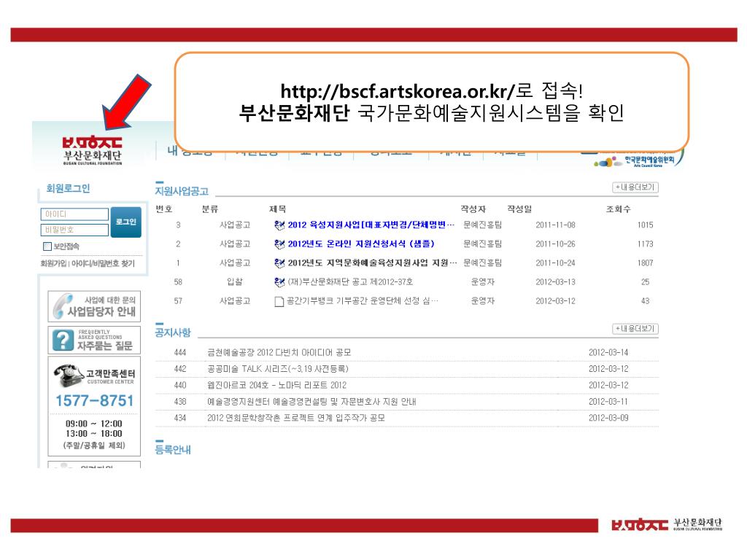Click the 작성자 column header

pos(473,209)
